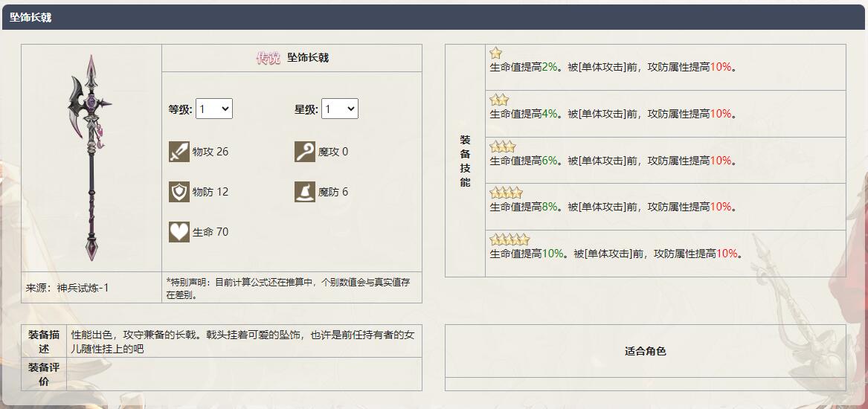Click the wizard hat icon beside 魔防 6
The height and width of the screenshot is (409, 868).
point(304,192)
